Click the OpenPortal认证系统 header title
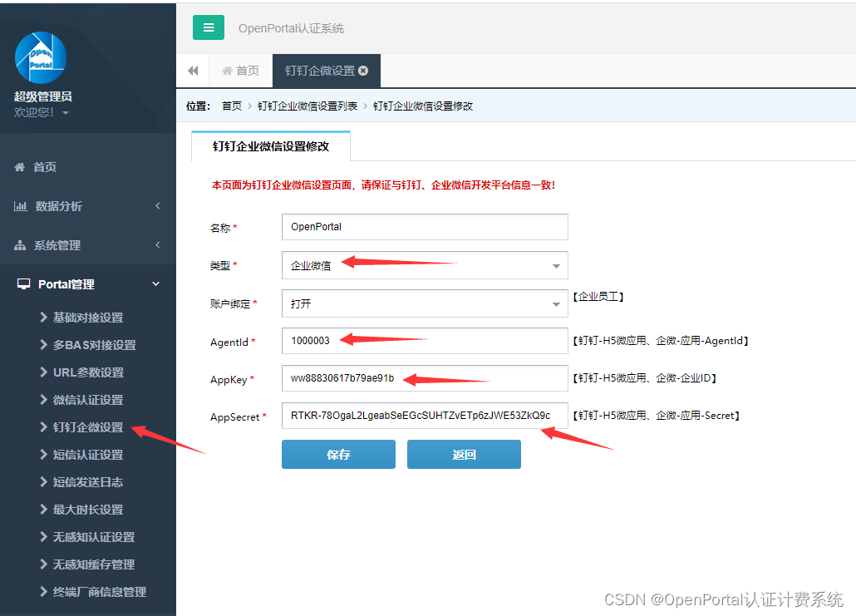The image size is (856, 616). [x=291, y=28]
